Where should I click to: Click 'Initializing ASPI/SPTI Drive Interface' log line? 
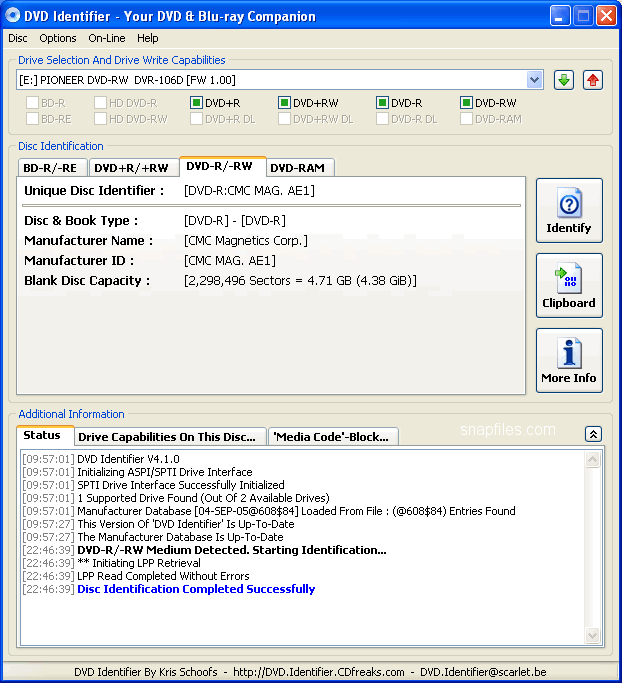point(165,472)
